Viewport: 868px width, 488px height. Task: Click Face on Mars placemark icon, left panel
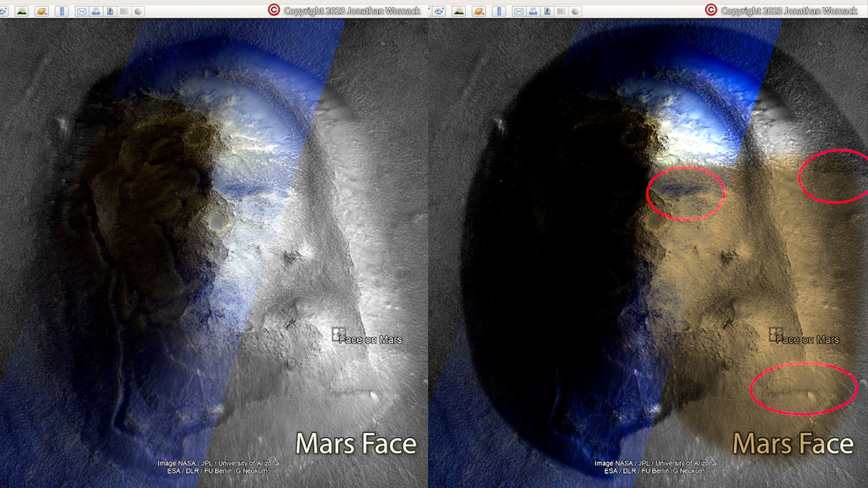tap(338, 334)
